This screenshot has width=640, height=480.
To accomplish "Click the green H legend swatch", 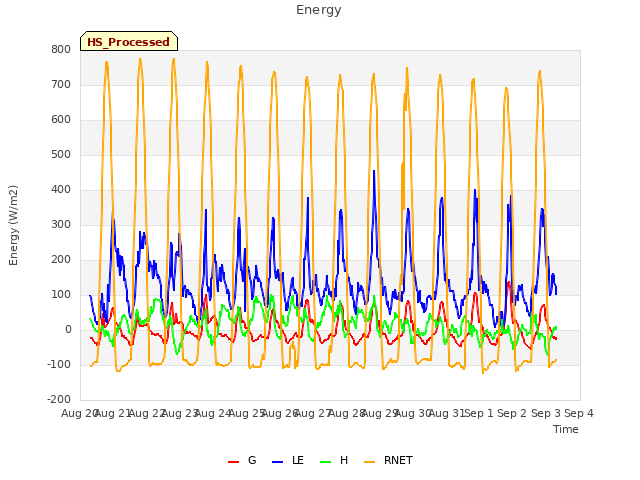I will coord(326,462).
